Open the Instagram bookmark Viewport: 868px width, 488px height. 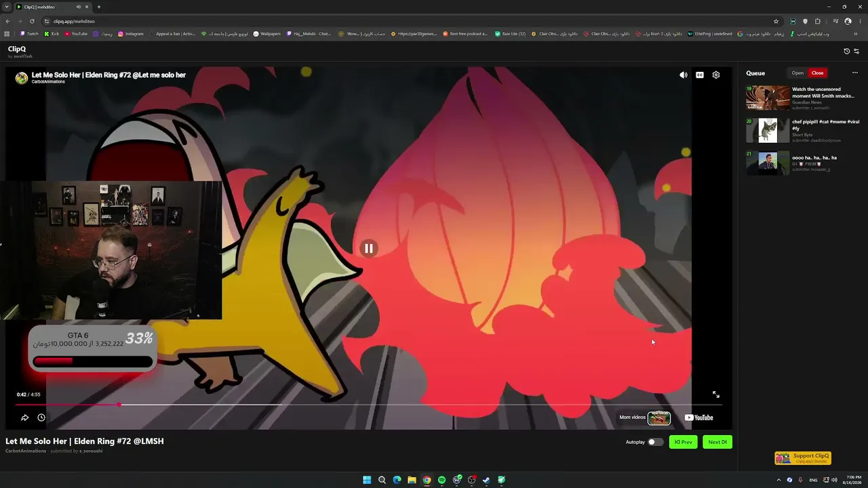tap(131, 34)
